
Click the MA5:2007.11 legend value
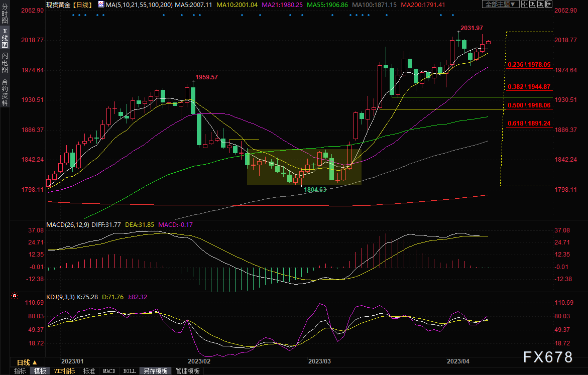pyautogui.click(x=193, y=5)
